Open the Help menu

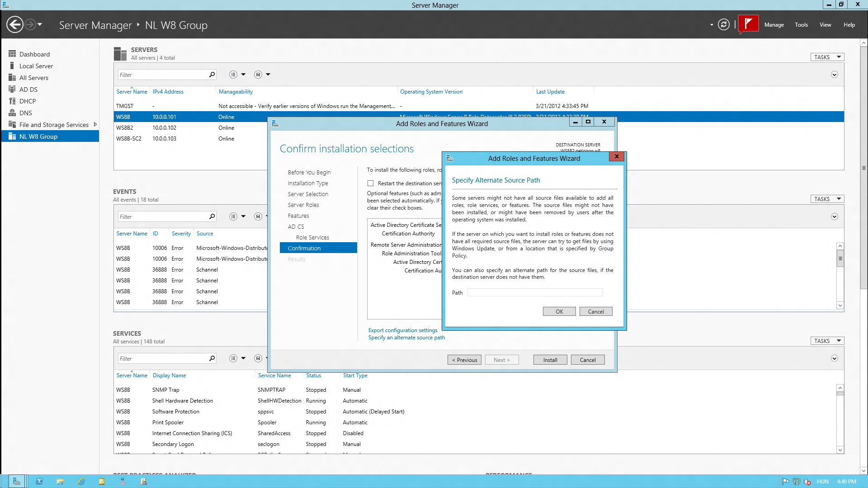tap(849, 25)
